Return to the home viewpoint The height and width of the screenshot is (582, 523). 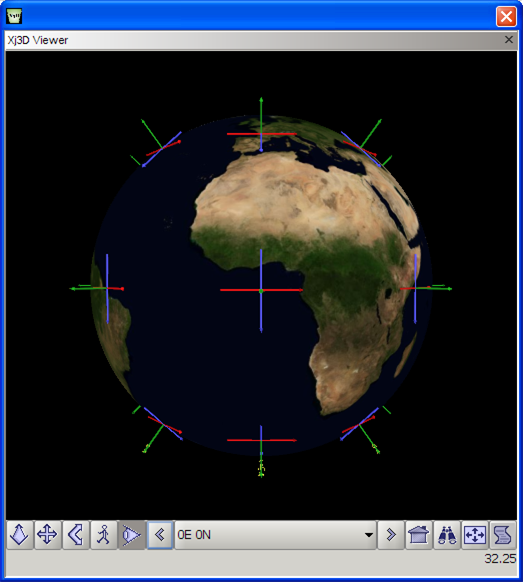[x=418, y=535]
